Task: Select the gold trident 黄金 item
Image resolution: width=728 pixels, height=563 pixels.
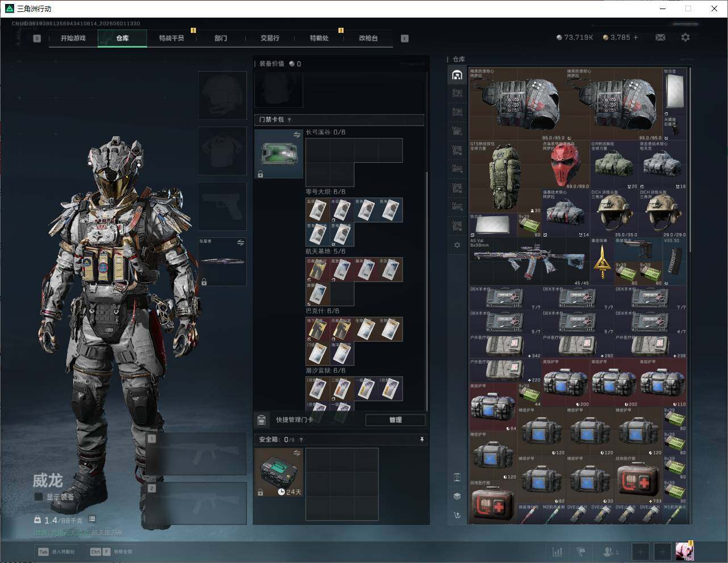Action: point(602,262)
